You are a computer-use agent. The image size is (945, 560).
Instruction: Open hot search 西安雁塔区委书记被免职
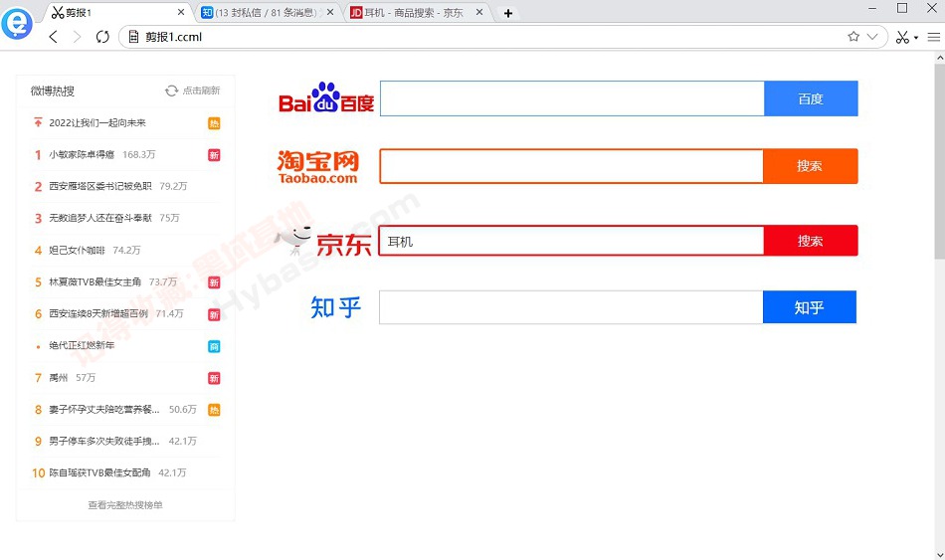[100, 186]
